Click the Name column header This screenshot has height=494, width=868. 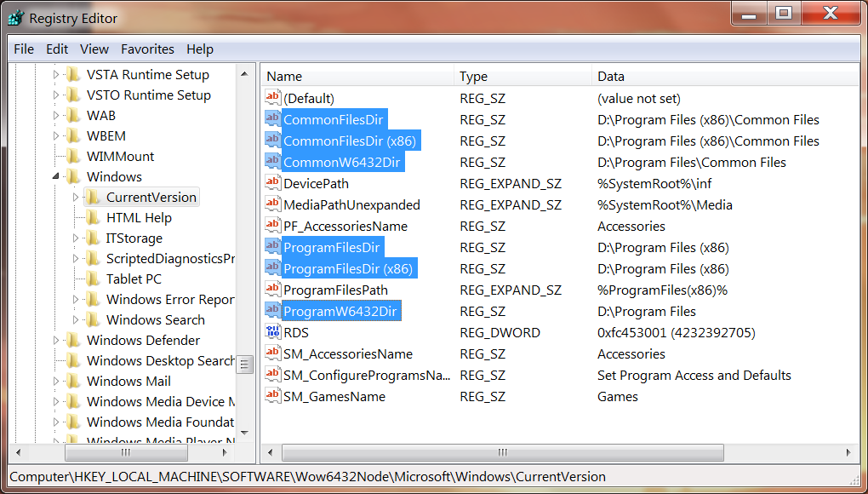tap(357, 77)
